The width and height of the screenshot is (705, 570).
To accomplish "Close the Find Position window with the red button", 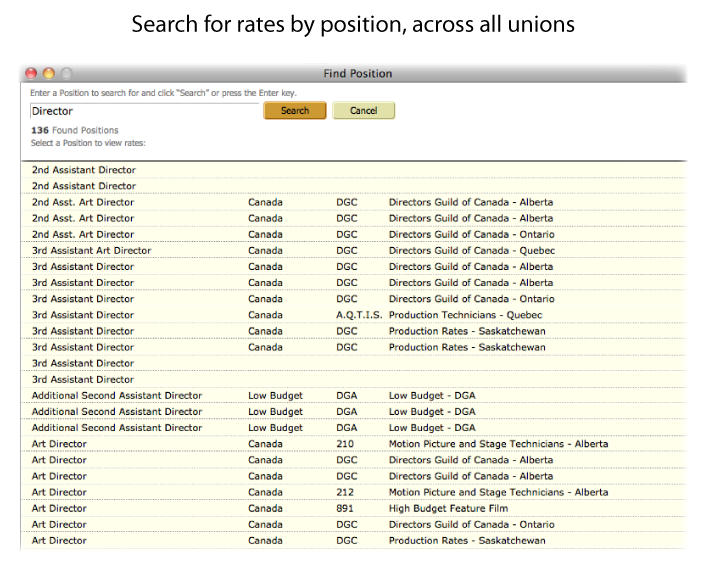I will tap(31, 73).
